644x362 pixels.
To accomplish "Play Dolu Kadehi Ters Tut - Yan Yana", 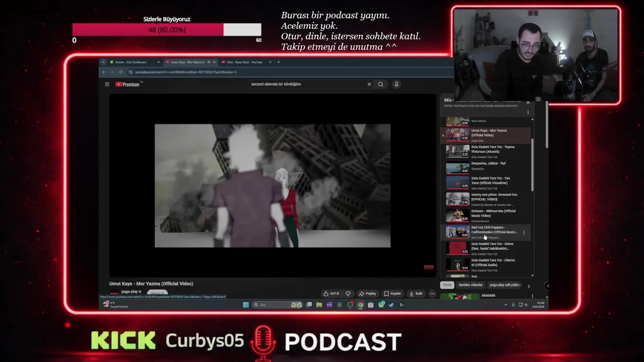I will point(486,183).
